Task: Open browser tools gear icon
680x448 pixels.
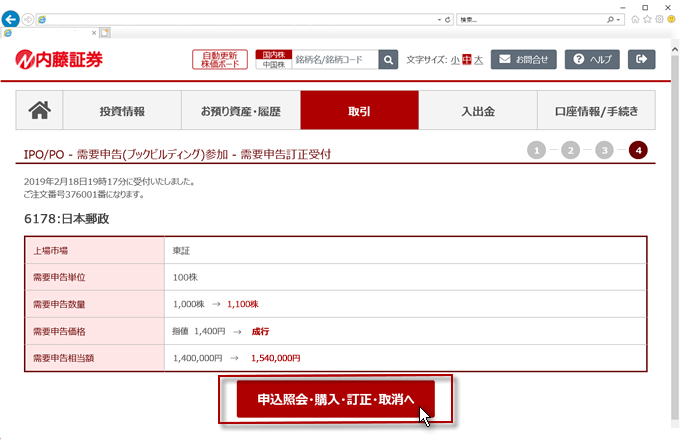Action: click(x=660, y=19)
